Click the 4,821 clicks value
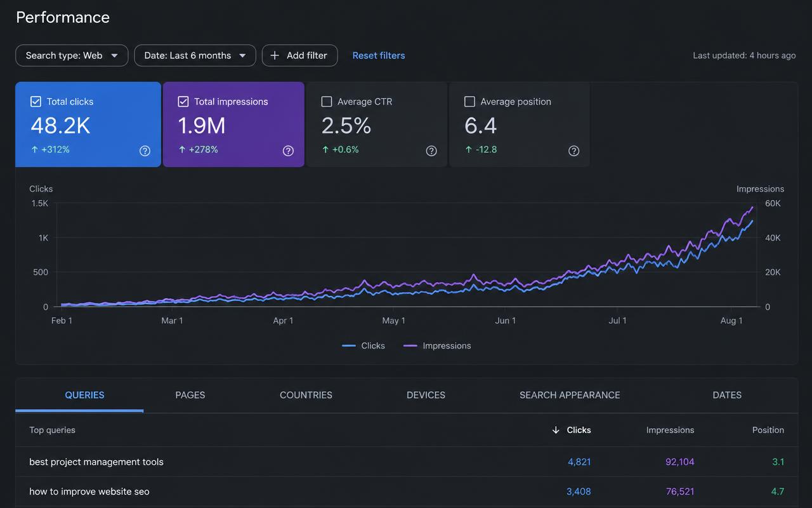Image resolution: width=812 pixels, height=508 pixels. click(579, 462)
